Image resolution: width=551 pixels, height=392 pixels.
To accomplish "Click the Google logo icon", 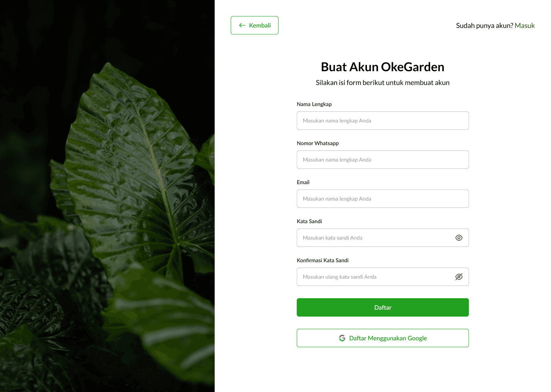I will click(342, 338).
